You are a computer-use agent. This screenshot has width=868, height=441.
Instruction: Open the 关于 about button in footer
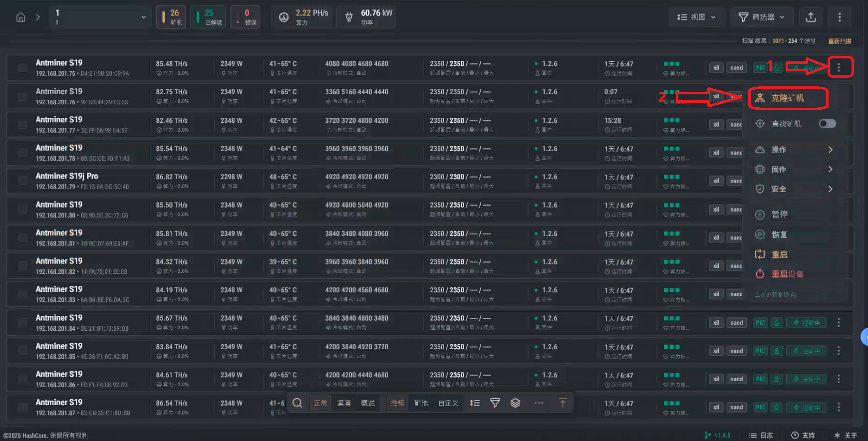845,436
